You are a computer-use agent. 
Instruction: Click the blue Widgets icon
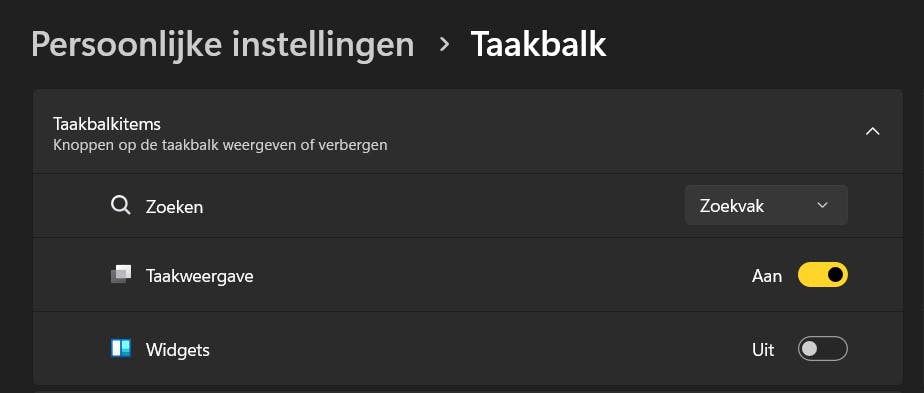pos(121,348)
